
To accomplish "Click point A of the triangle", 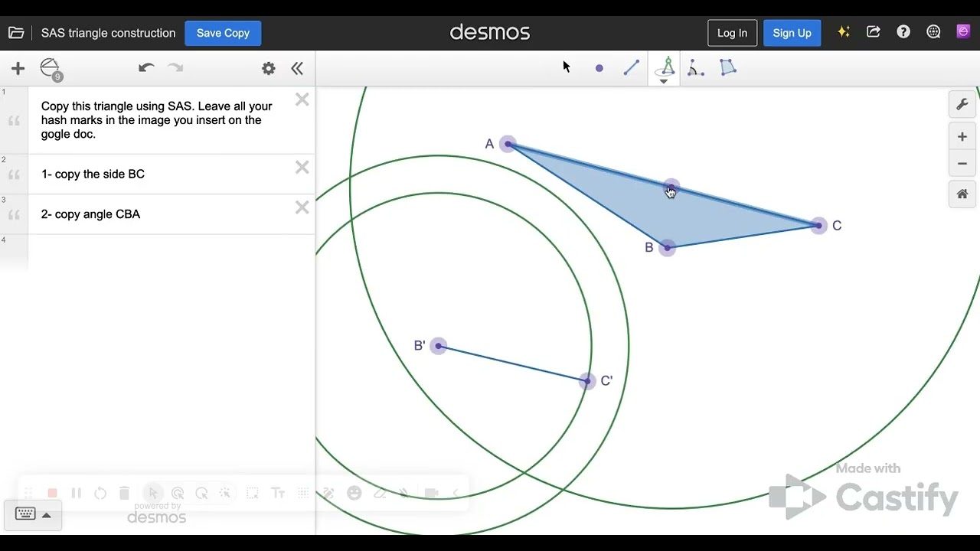I will 508,144.
